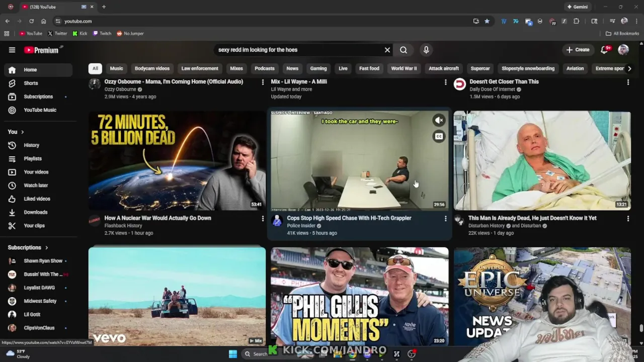Expand the You section chevron
This screenshot has height=362, width=644.
[x=22, y=132]
